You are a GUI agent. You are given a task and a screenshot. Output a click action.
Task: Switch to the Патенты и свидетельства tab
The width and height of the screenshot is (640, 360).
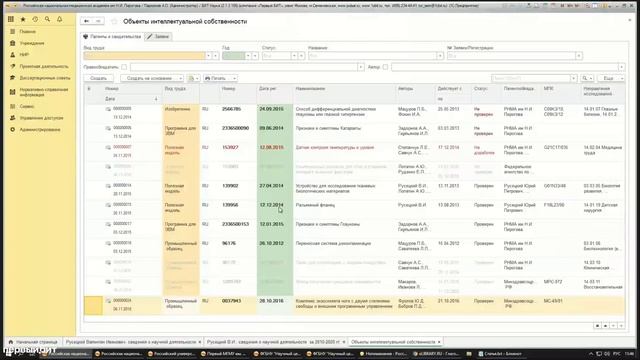[x=112, y=36]
